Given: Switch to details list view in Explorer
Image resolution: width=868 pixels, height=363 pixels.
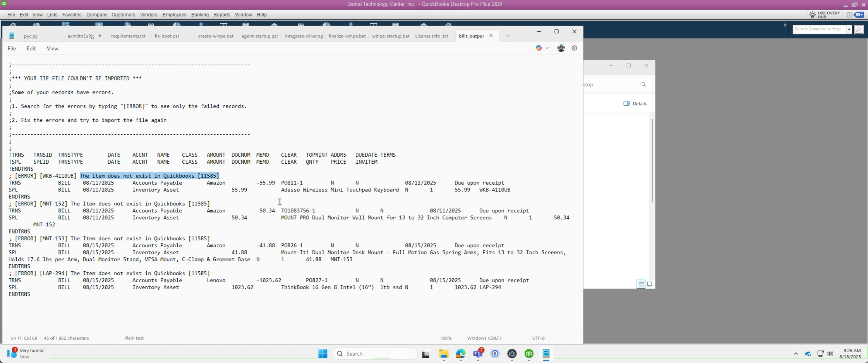Looking at the screenshot, I should point(641,284).
